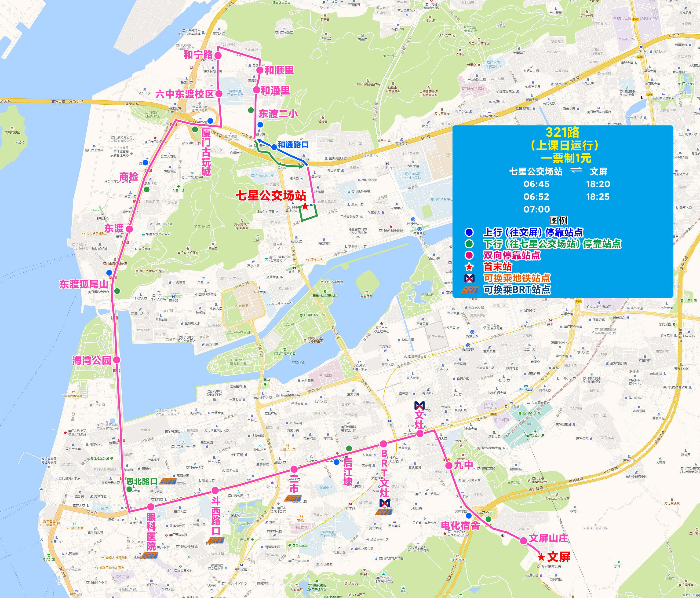The width and height of the screenshot is (700, 598).
Task: Click the red star first/last stop legend icon
Action: [x=469, y=267]
